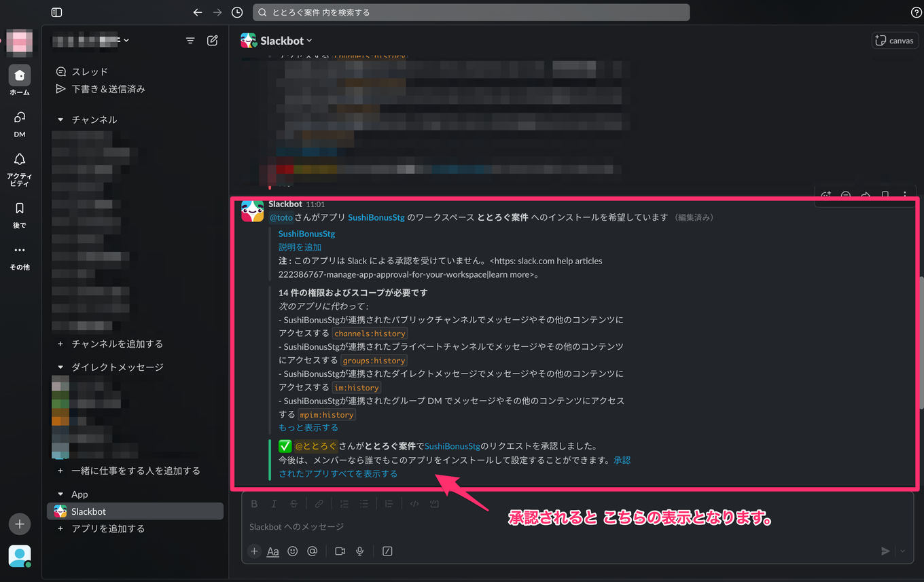Toggle code block in composer
Image resolution: width=924 pixels, height=582 pixels.
(433, 504)
